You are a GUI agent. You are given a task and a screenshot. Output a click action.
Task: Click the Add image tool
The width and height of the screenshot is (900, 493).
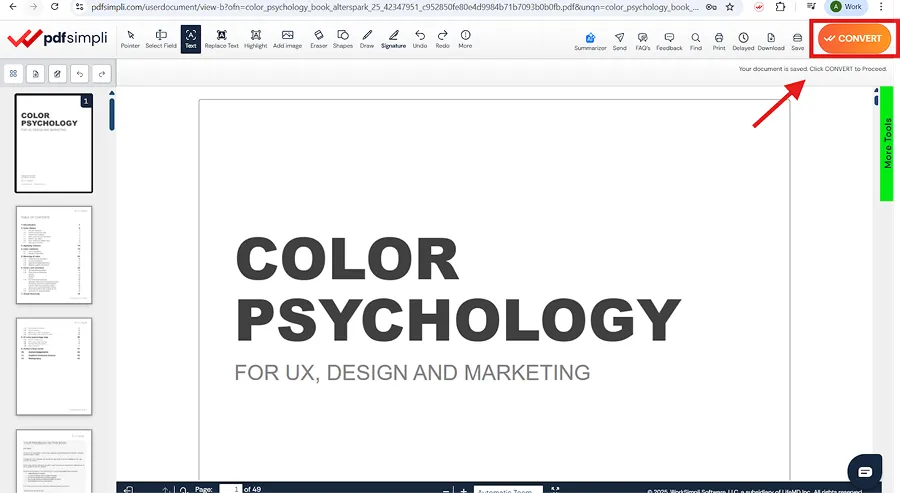(287, 39)
